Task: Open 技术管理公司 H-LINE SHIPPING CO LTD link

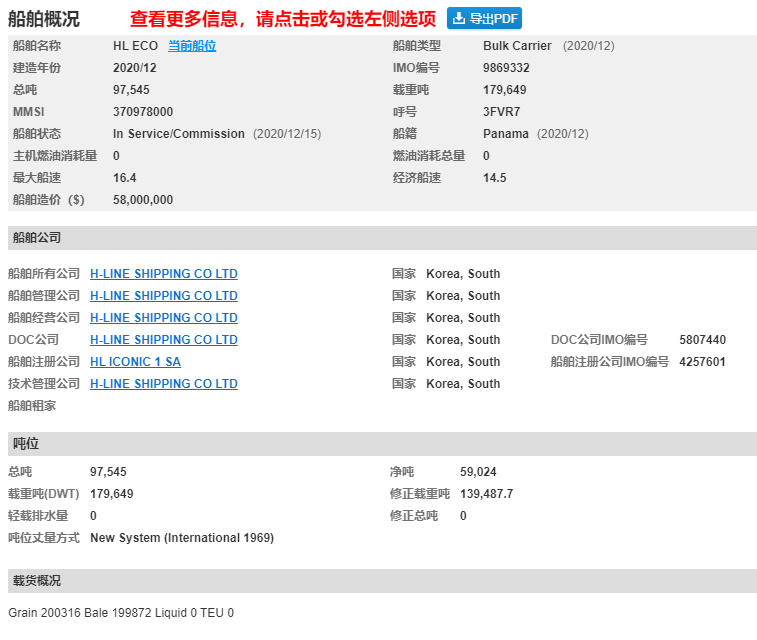Action: click(x=164, y=384)
